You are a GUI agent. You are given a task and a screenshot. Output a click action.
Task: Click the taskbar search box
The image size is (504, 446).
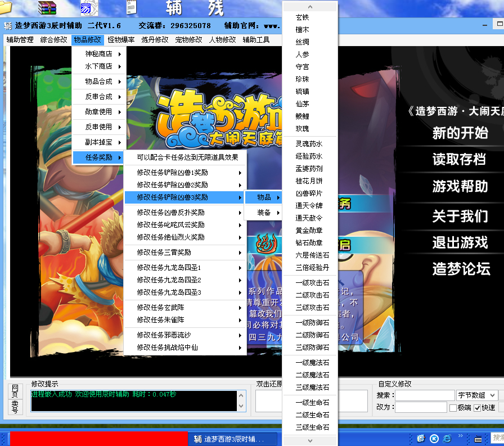[498, 438]
